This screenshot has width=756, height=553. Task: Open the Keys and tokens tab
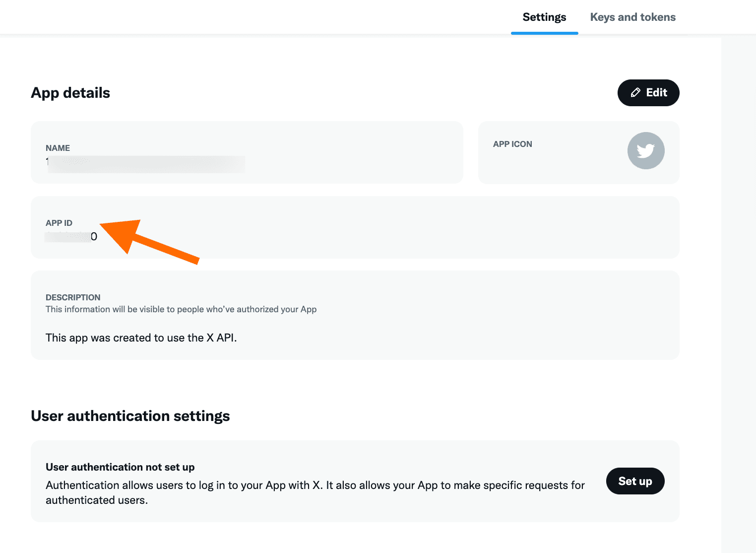click(632, 17)
